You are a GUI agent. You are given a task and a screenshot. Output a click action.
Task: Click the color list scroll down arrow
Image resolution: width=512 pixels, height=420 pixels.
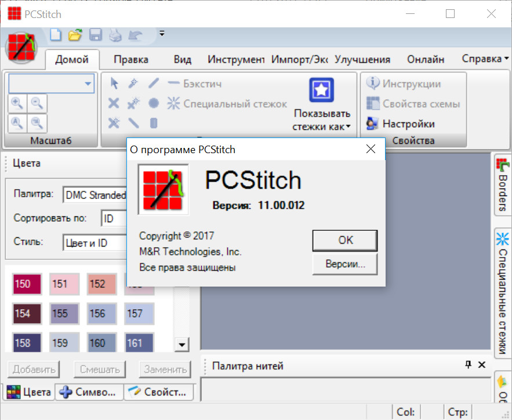tap(182, 344)
